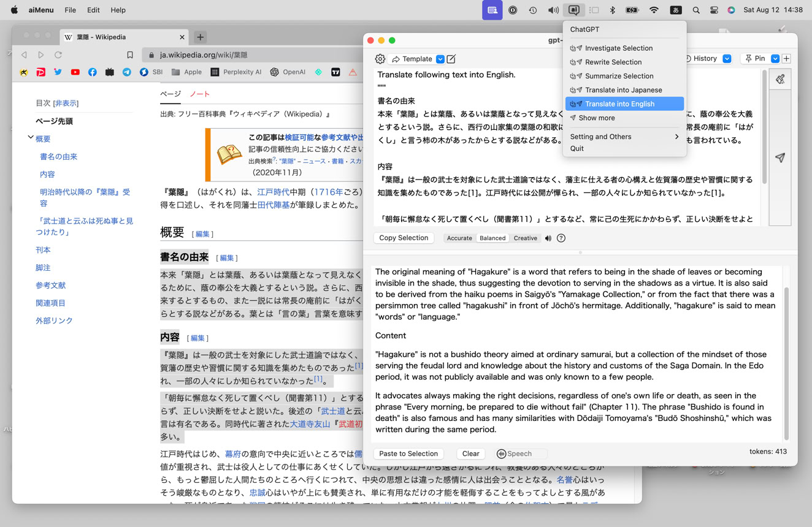The height and width of the screenshot is (527, 812).
Task: Click the speaker icon beside Creative
Action: (548, 238)
